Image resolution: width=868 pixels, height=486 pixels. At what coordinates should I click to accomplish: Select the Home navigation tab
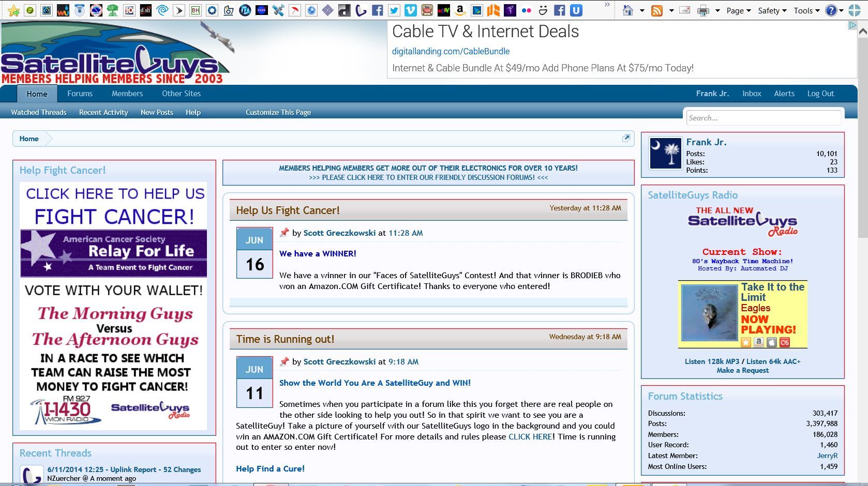(x=37, y=94)
